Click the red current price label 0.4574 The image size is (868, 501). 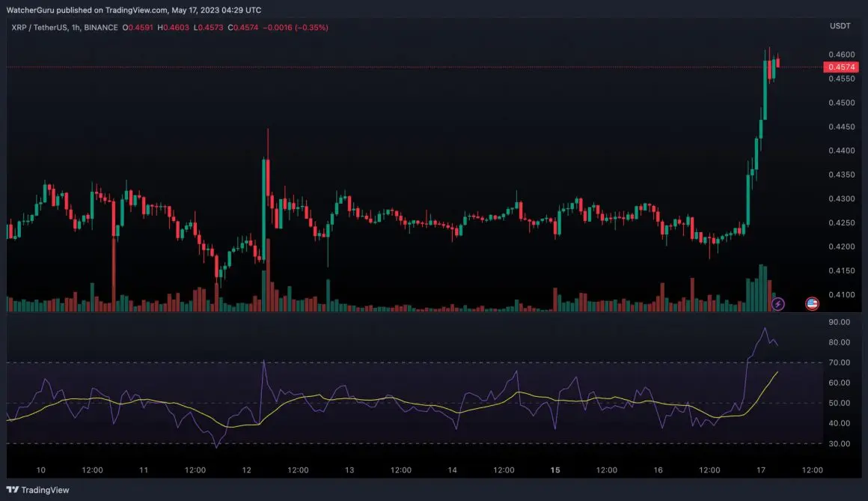click(843, 67)
